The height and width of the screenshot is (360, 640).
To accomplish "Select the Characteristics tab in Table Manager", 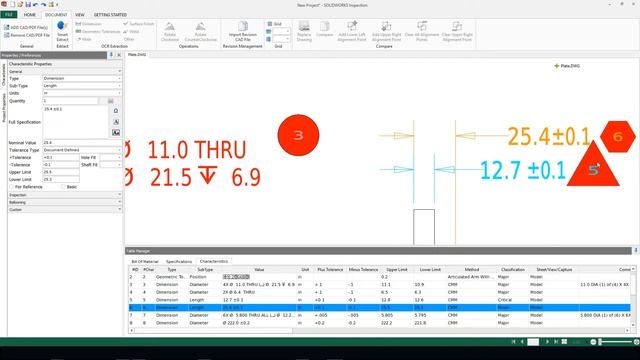I will click(x=214, y=261).
